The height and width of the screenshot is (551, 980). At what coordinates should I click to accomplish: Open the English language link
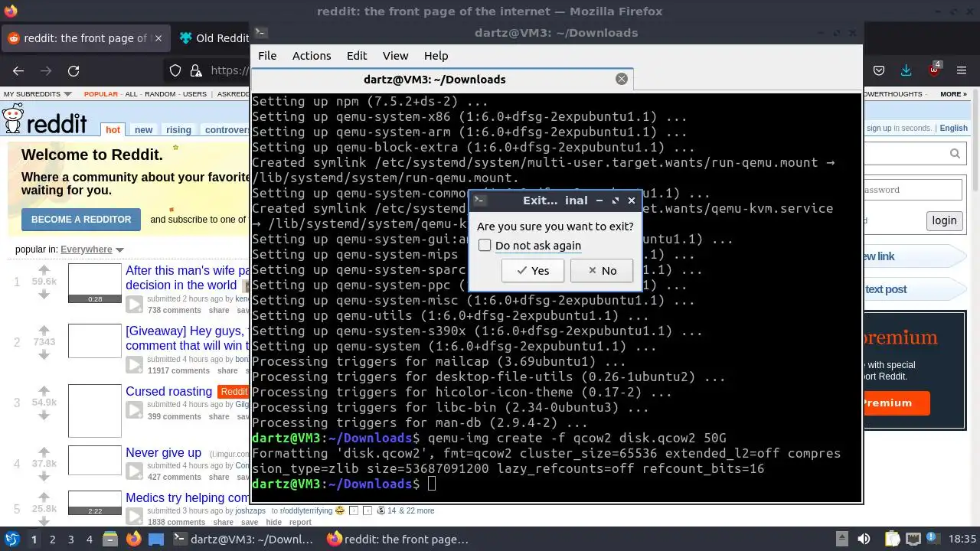[x=954, y=128]
